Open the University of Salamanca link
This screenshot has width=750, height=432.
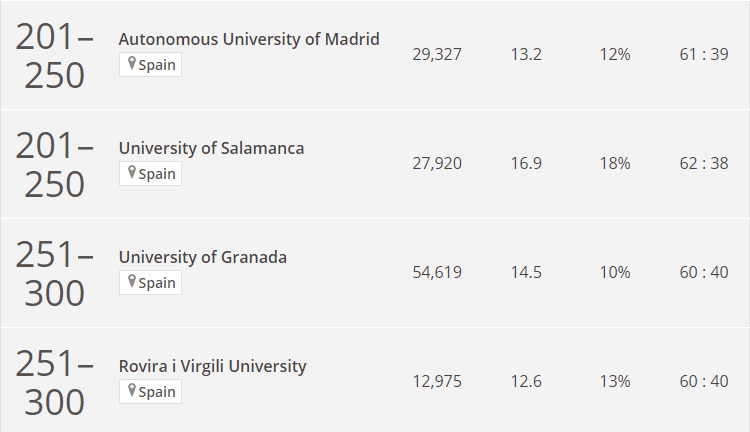click(211, 148)
